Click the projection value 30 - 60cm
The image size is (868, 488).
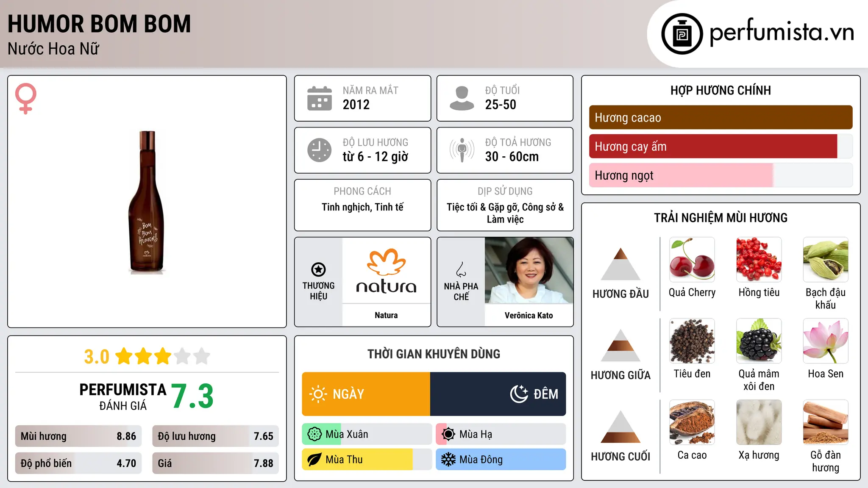(512, 157)
